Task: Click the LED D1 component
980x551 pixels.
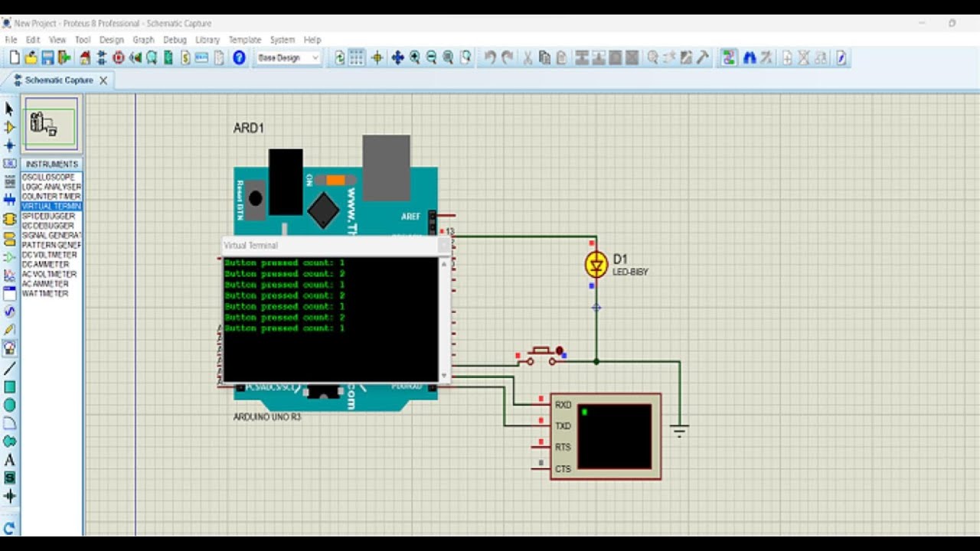Action: click(596, 265)
